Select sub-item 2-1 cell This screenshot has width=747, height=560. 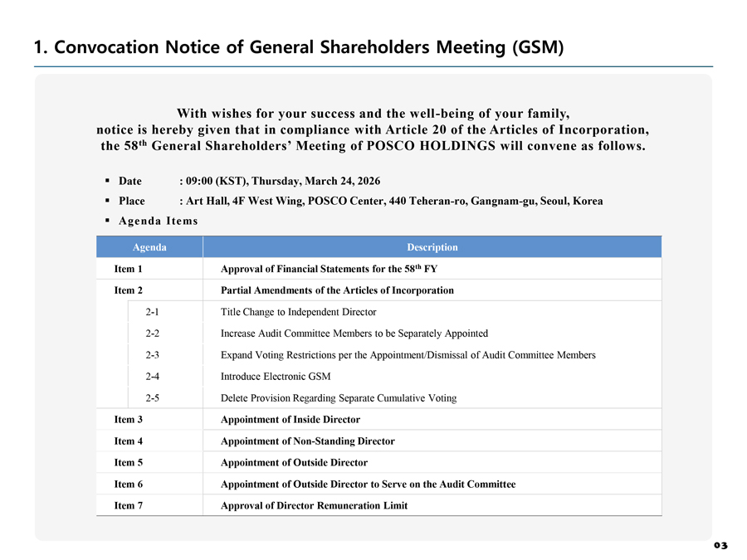tap(152, 312)
